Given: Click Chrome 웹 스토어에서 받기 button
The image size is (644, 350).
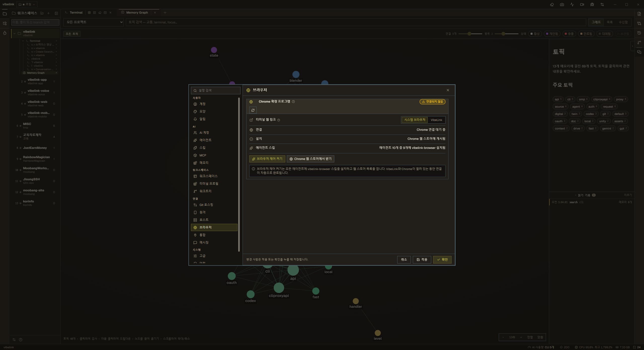Looking at the screenshot, I should pos(310,159).
